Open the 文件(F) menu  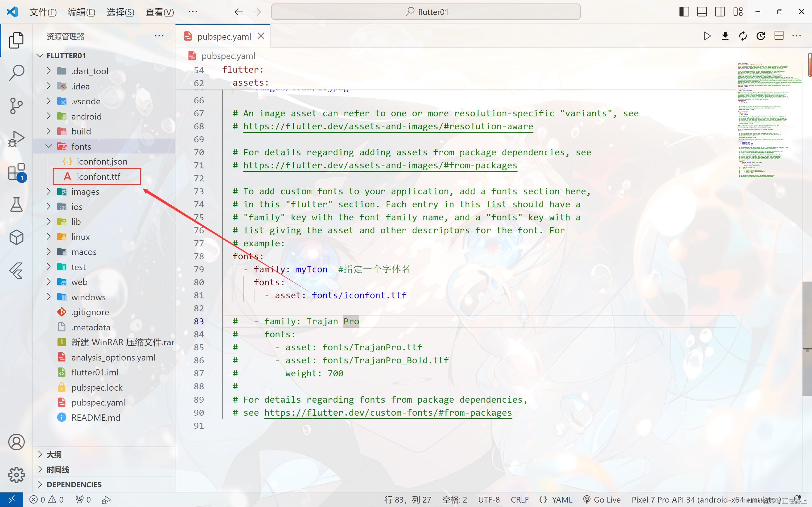pyautogui.click(x=43, y=12)
